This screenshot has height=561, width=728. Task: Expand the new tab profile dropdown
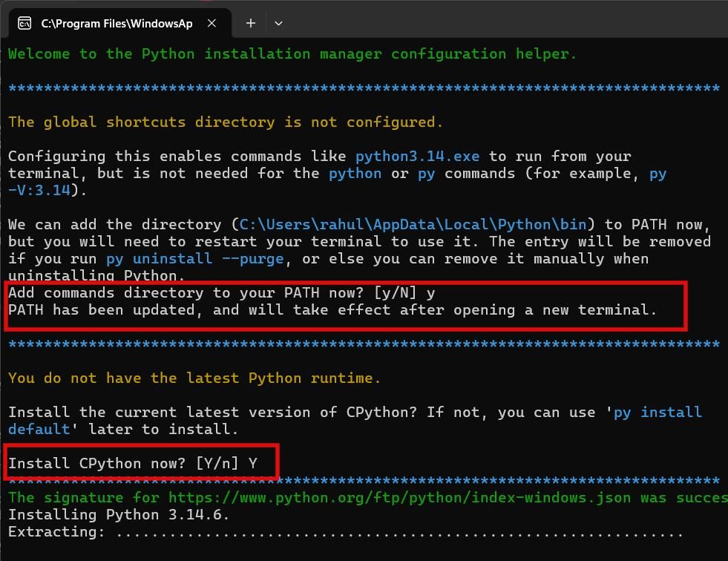pos(278,23)
